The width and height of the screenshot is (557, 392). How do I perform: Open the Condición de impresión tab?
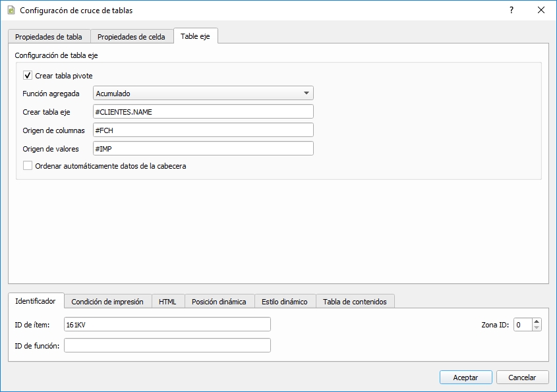click(107, 302)
